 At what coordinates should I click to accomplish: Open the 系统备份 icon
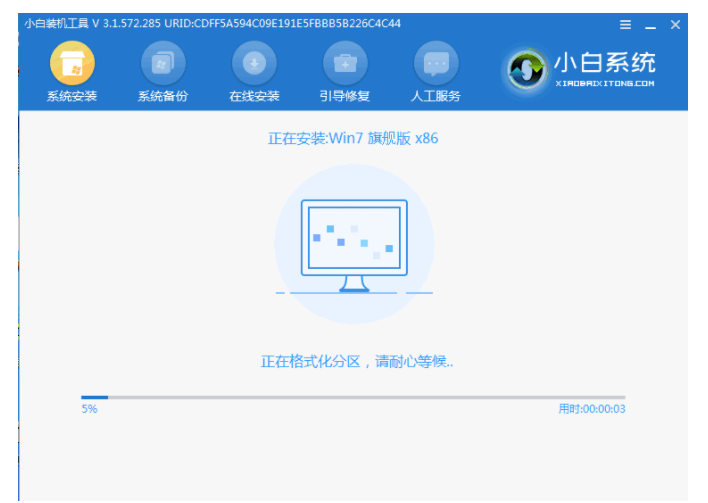click(162, 64)
